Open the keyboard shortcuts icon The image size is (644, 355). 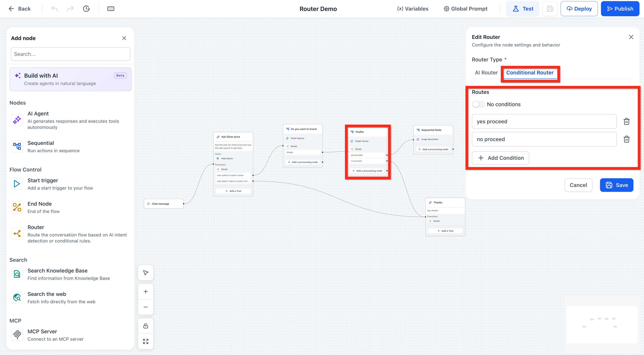pyautogui.click(x=111, y=9)
